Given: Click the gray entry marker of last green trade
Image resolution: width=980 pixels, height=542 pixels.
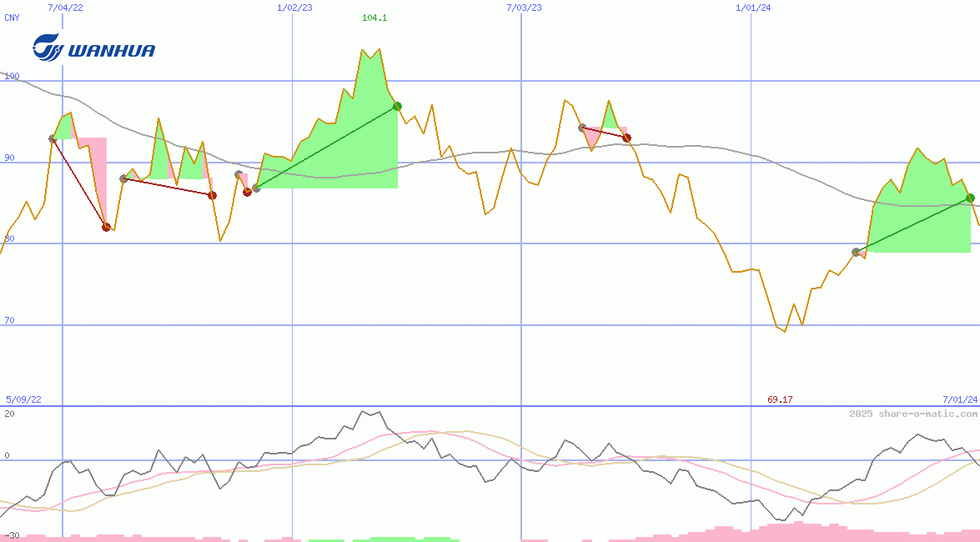Looking at the screenshot, I should click(x=857, y=253).
